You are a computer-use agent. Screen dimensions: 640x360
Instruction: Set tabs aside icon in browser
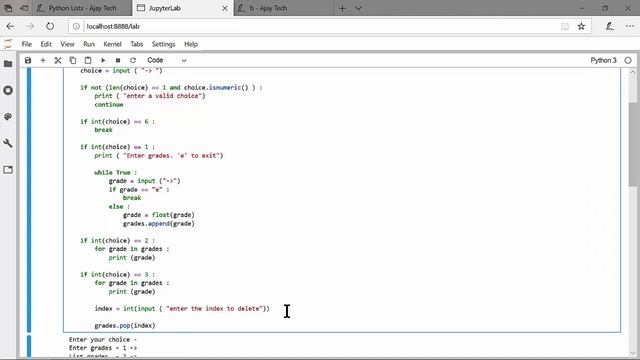24,8
